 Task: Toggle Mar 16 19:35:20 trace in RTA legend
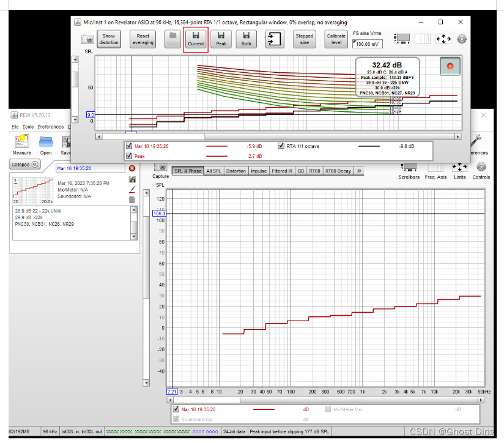pos(129,146)
